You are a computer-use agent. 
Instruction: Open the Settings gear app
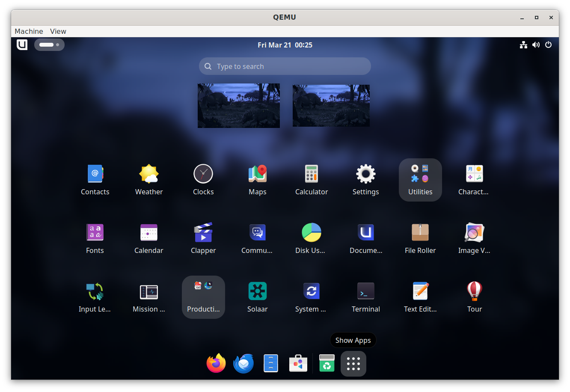(366, 180)
